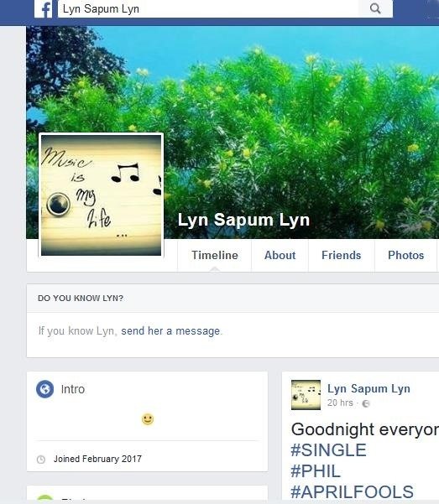Screen dimensions: 439x504
Task: Click the Lyn Sapum Lyn post author link
Action: coord(368,388)
